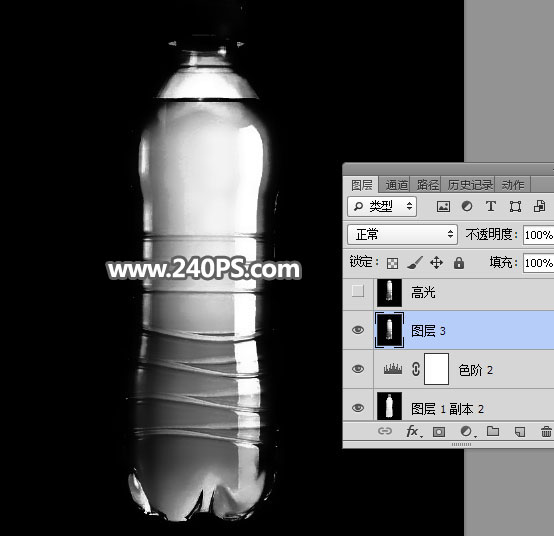Hide the 色阶 2 adjustment layer
Image resolution: width=554 pixels, height=536 pixels.
click(x=358, y=369)
